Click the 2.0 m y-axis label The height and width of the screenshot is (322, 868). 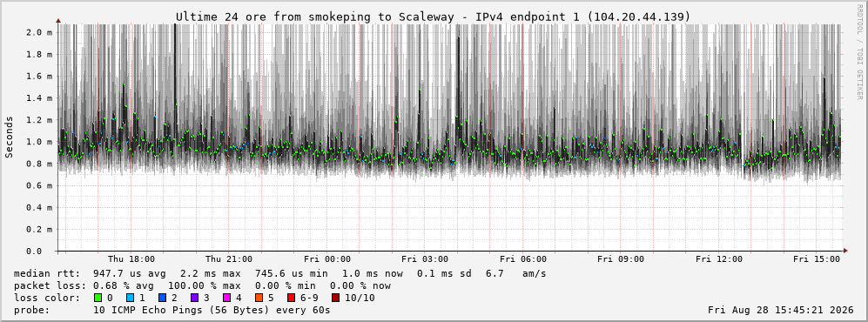[x=39, y=32]
